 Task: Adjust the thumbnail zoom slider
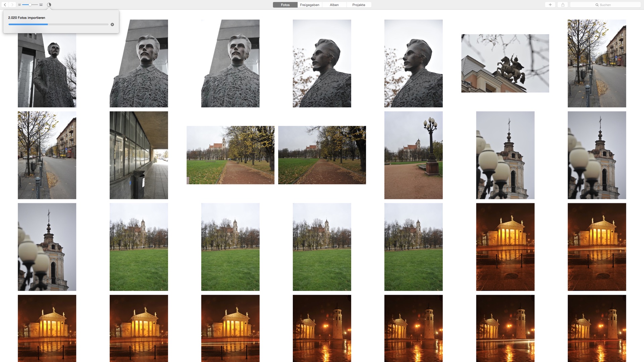[x=30, y=5]
